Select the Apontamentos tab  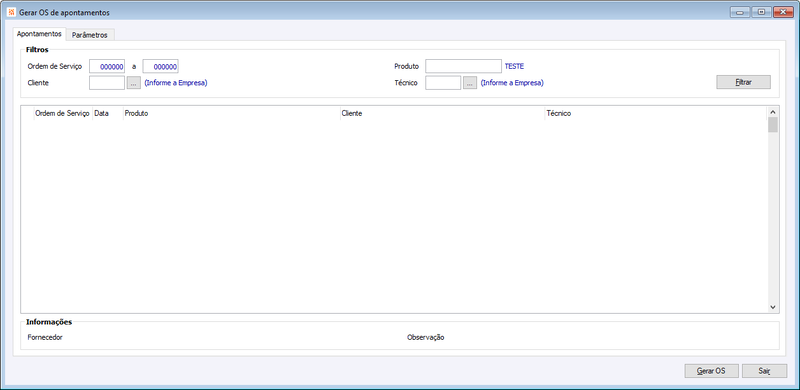pos(39,34)
